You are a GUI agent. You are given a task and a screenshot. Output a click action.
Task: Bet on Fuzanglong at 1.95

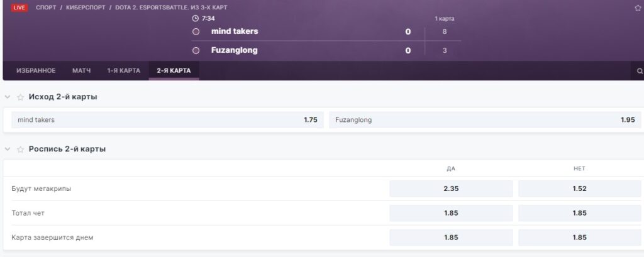coord(485,120)
